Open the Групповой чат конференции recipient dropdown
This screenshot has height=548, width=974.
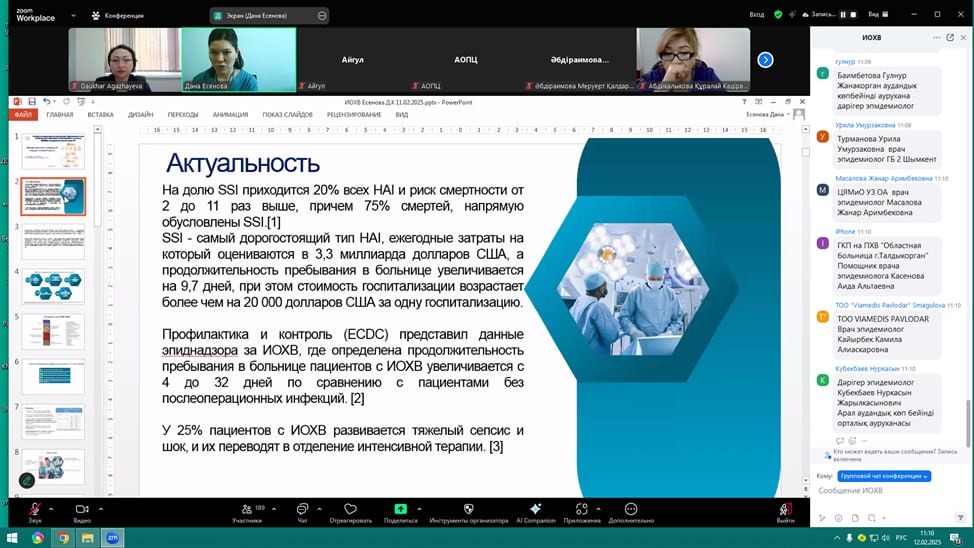click(x=884, y=476)
